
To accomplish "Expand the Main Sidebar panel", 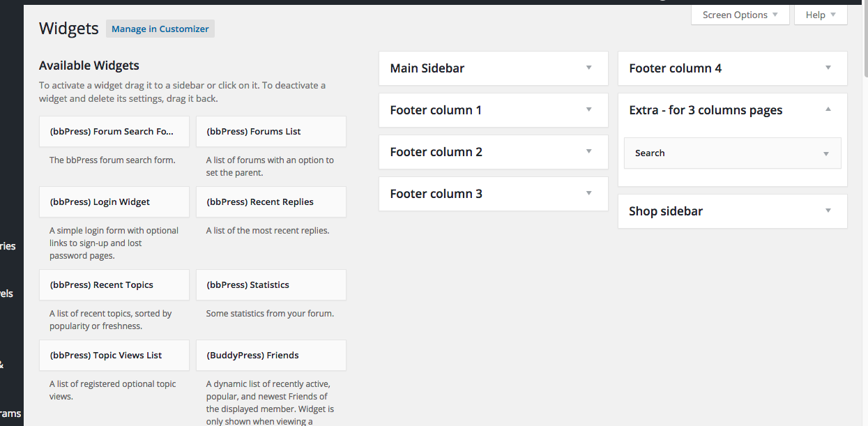I will 494,68.
